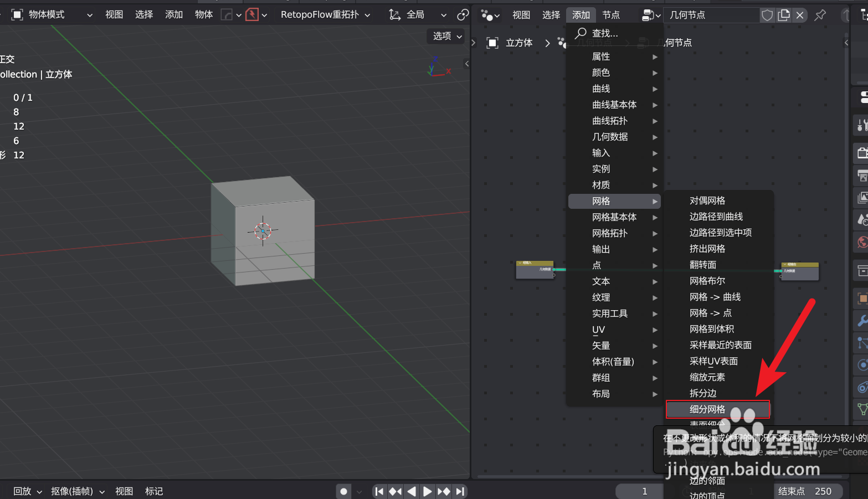
Task: Open the Global transform orientation dropdown
Action: [418, 14]
